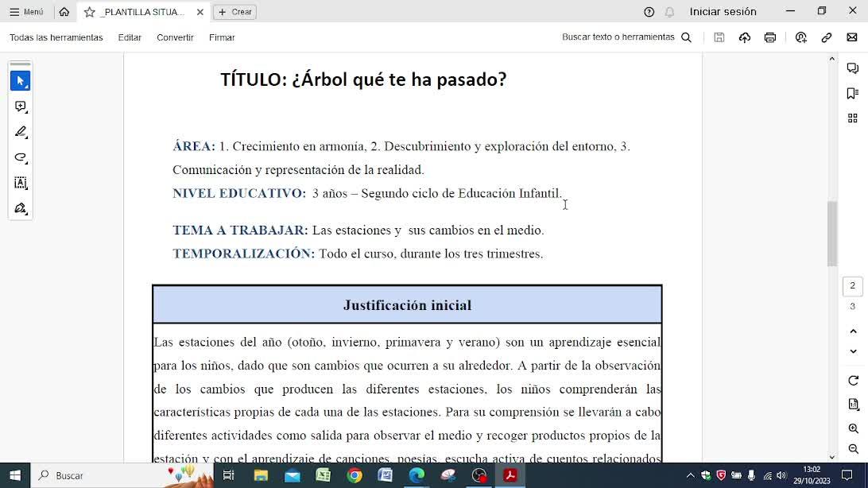Show the notifications bell

coord(669,12)
